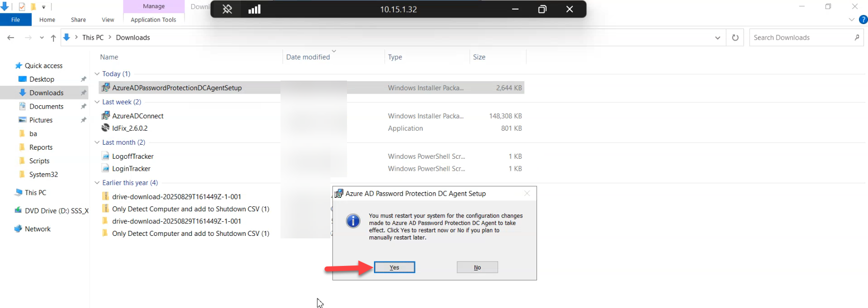Image resolution: width=868 pixels, height=308 pixels.
Task: Open the Reports folder in navigation pane
Action: [x=40, y=147]
